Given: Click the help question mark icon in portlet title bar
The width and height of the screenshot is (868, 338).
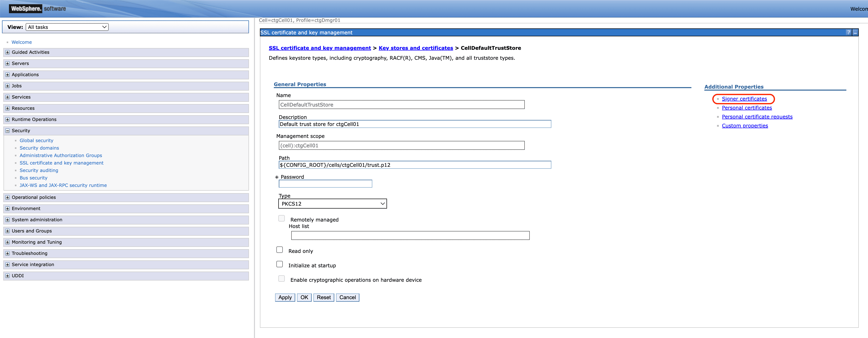Looking at the screenshot, I should [x=848, y=32].
